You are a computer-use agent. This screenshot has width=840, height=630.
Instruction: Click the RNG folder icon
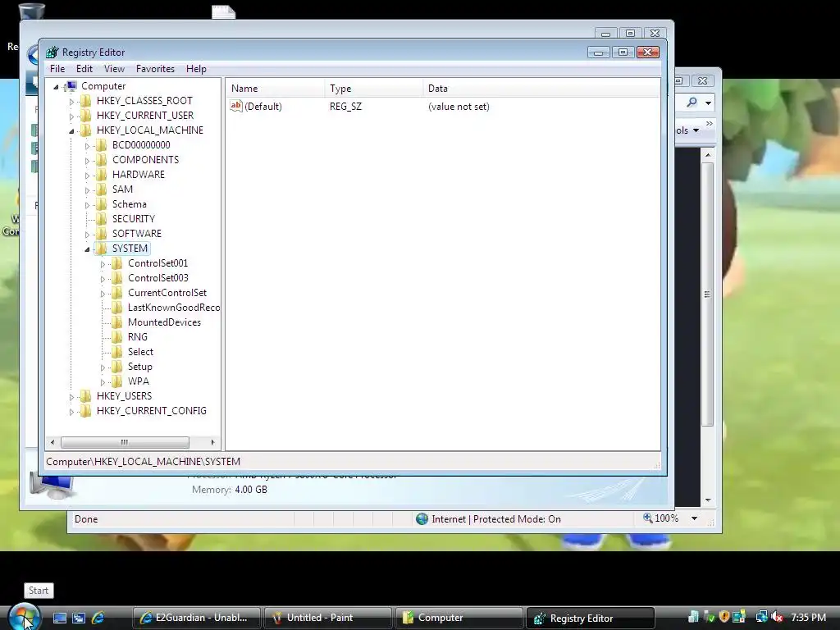pyautogui.click(x=116, y=337)
